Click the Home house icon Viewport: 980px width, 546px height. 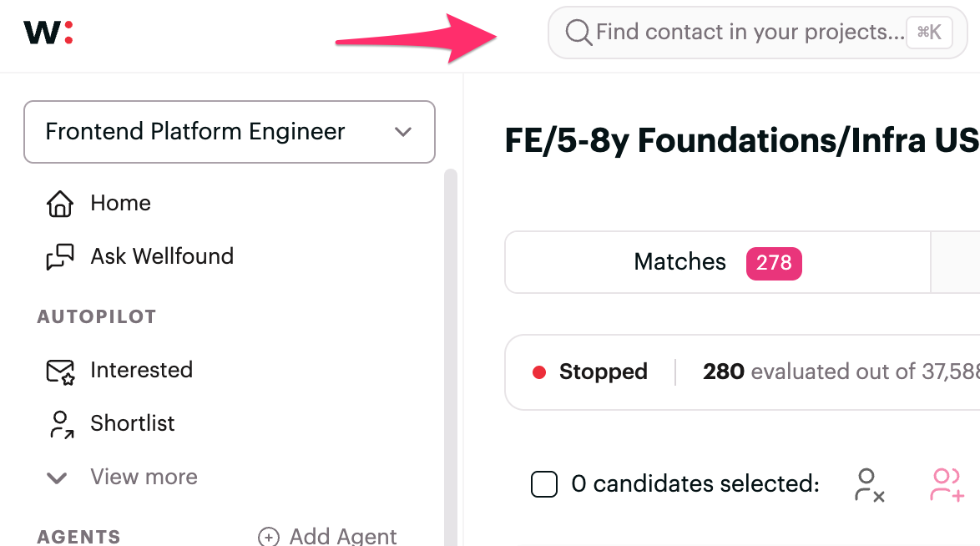(59, 204)
